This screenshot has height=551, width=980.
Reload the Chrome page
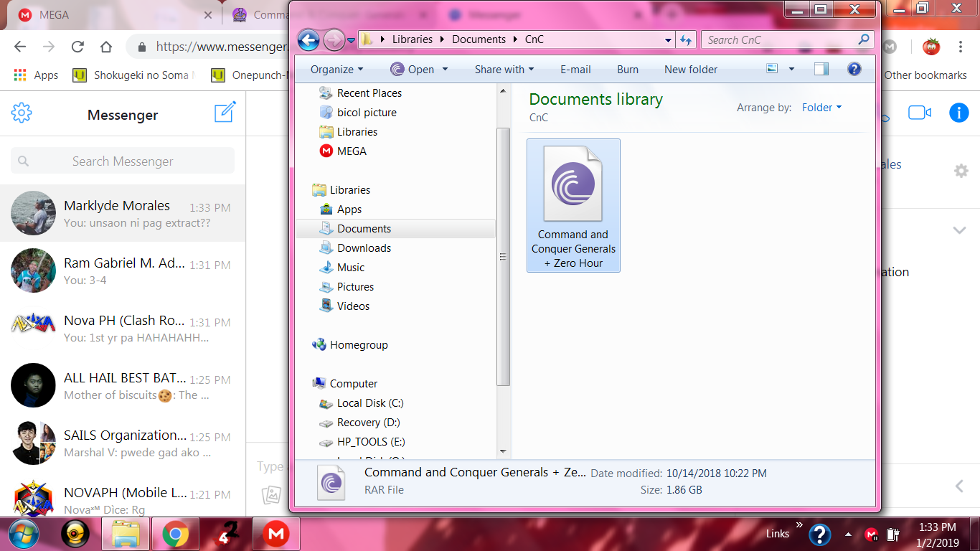point(77,47)
